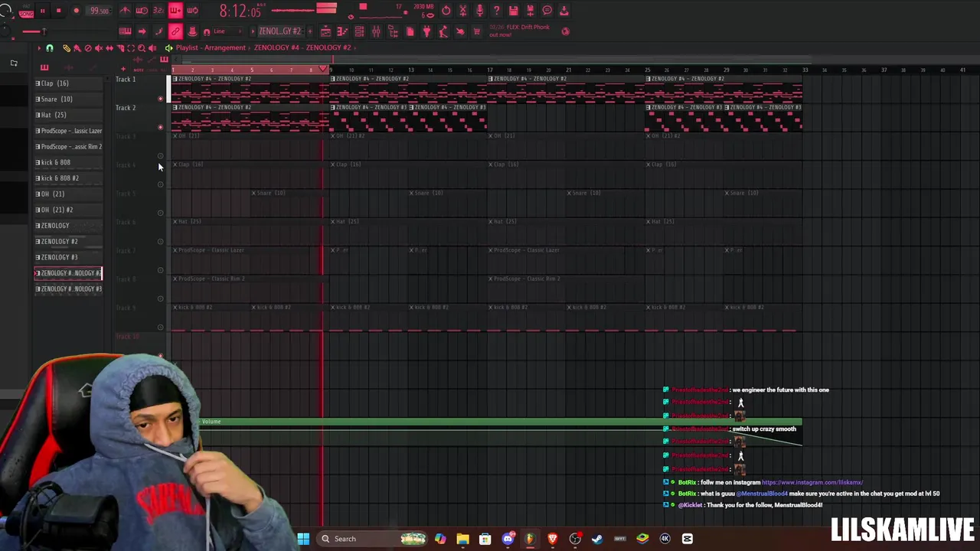Open the channel rack icon
This screenshot has width=980, height=551.
[359, 31]
